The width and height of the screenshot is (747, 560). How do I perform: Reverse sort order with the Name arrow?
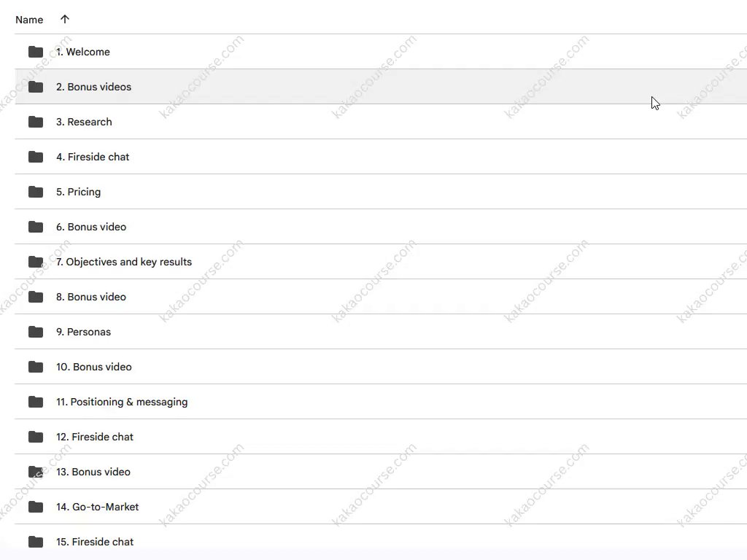[x=65, y=20]
